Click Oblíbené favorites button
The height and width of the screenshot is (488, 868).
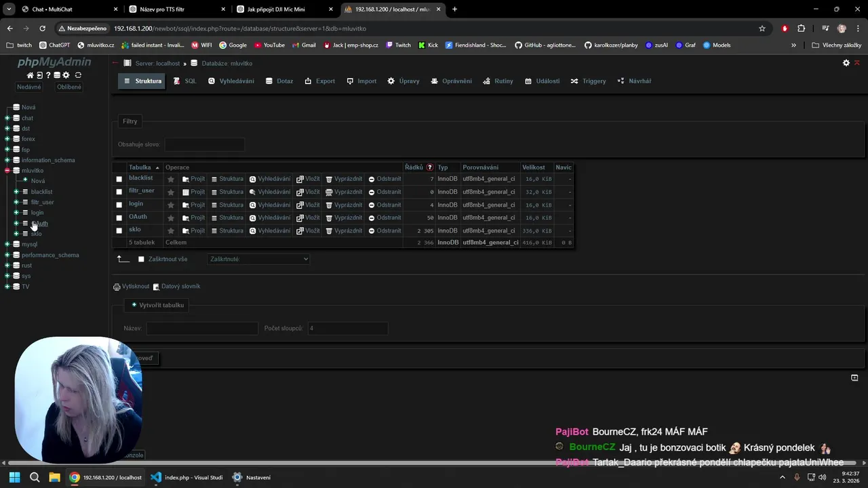click(x=68, y=87)
